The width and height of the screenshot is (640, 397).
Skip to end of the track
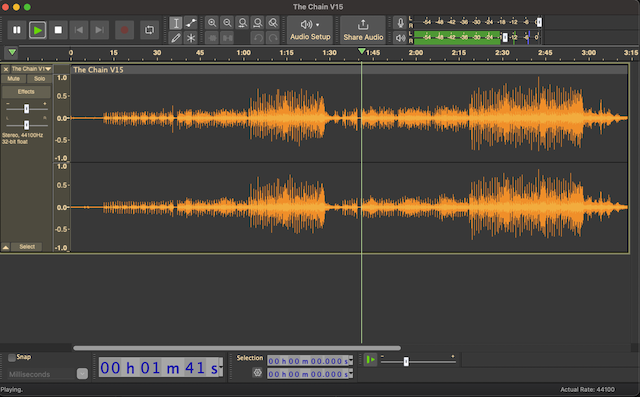click(x=99, y=30)
